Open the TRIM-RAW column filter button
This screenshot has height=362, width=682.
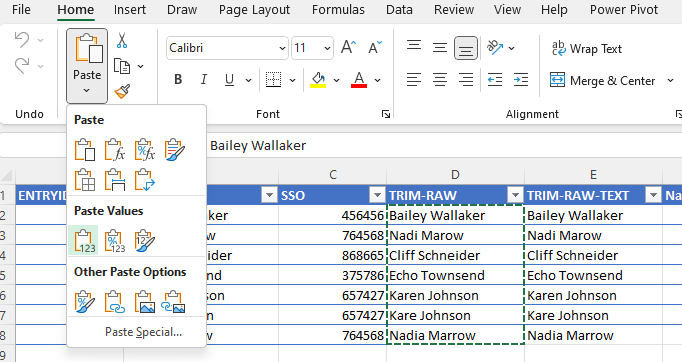pyautogui.click(x=515, y=195)
